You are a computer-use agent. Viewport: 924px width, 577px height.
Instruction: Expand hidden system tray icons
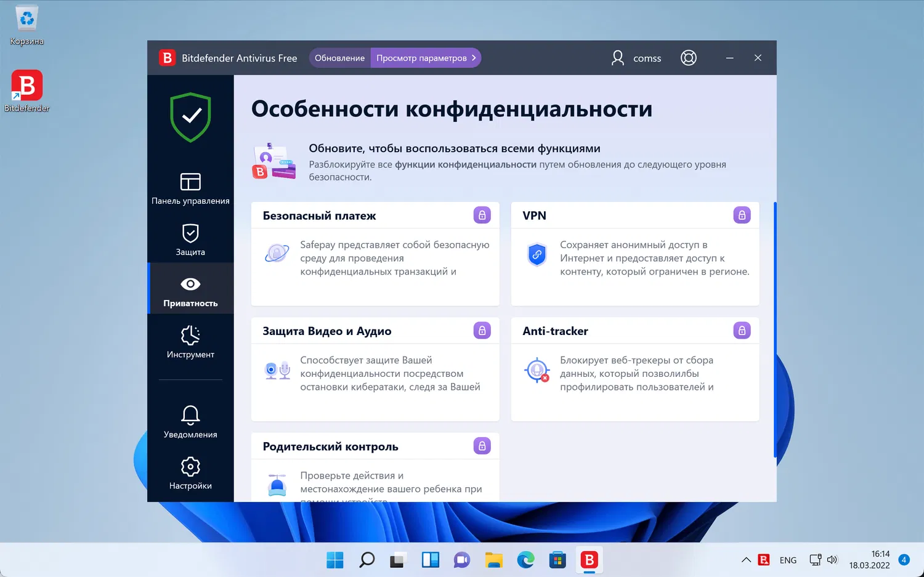pos(746,560)
